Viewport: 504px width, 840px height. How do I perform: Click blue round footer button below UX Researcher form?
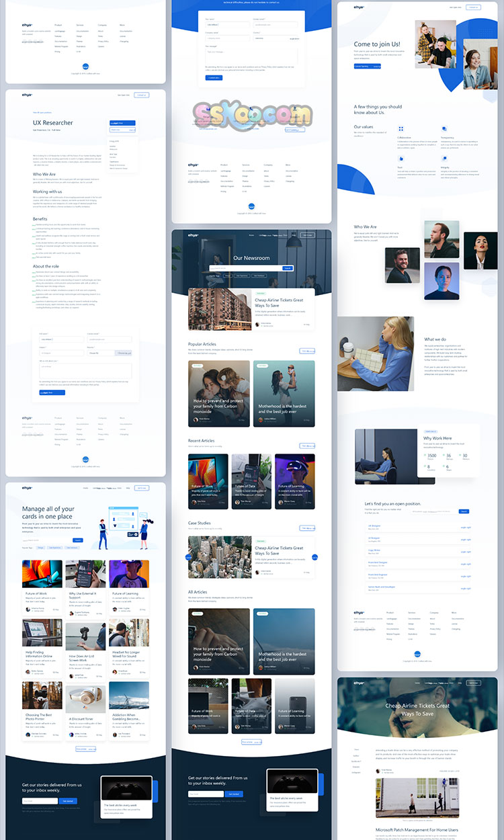85,460
